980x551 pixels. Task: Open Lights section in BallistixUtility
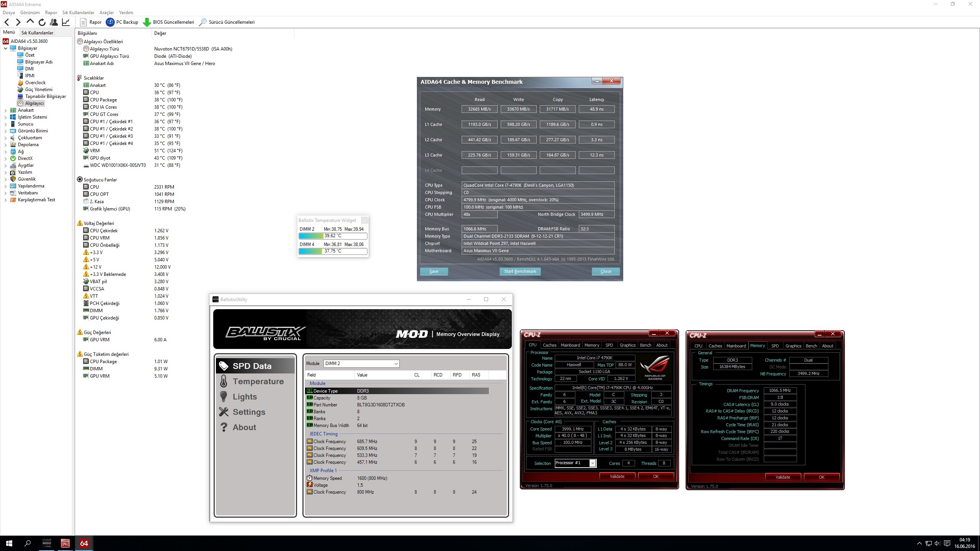click(255, 397)
